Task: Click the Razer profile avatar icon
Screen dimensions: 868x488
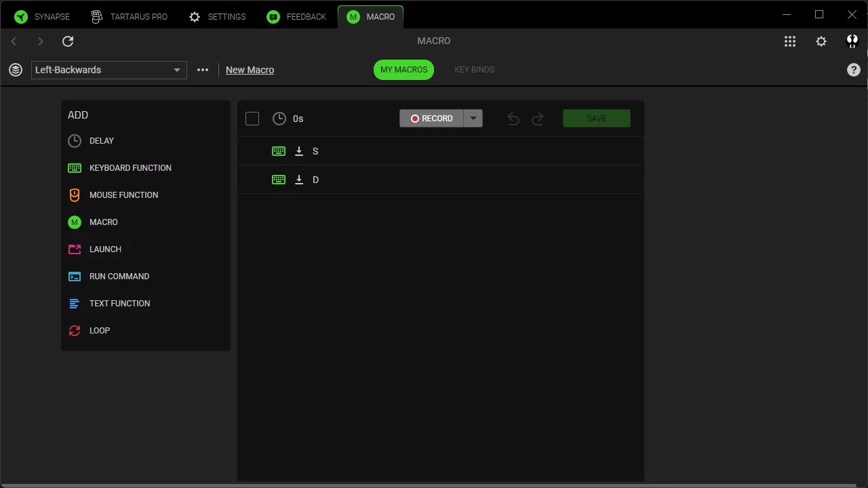Action: 852,41
